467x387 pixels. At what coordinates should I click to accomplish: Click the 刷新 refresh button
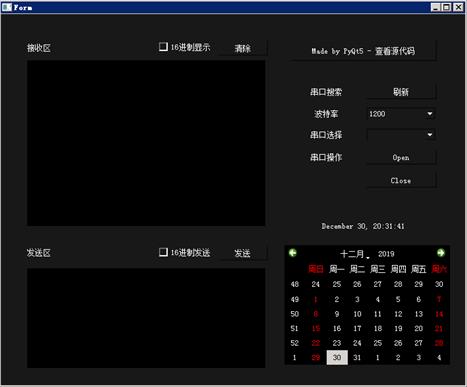tap(401, 92)
